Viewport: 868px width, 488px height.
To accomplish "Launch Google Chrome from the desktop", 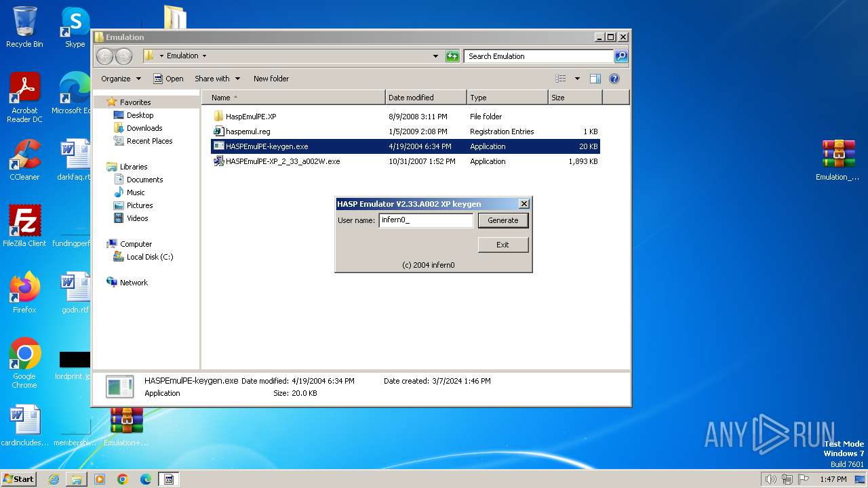I will 24,363.
